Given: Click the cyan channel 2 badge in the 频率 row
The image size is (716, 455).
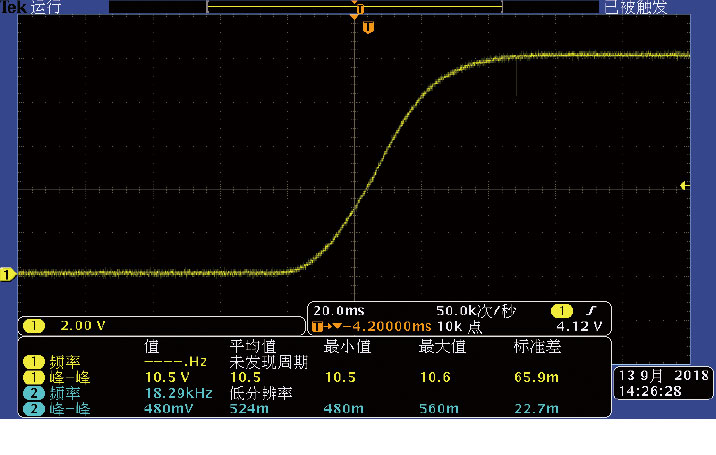Looking at the screenshot, I should pyautogui.click(x=34, y=393).
